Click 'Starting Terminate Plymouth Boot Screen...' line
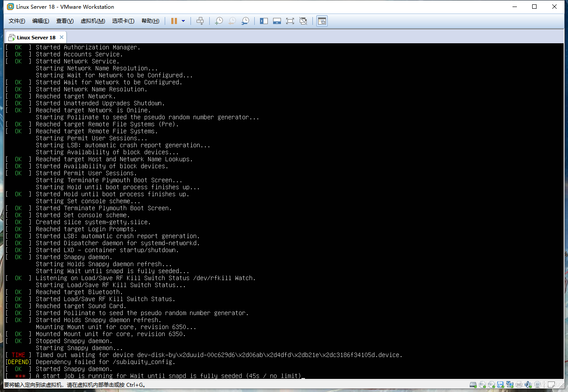Image resolution: width=568 pixels, height=392 pixels. pyautogui.click(x=109, y=180)
